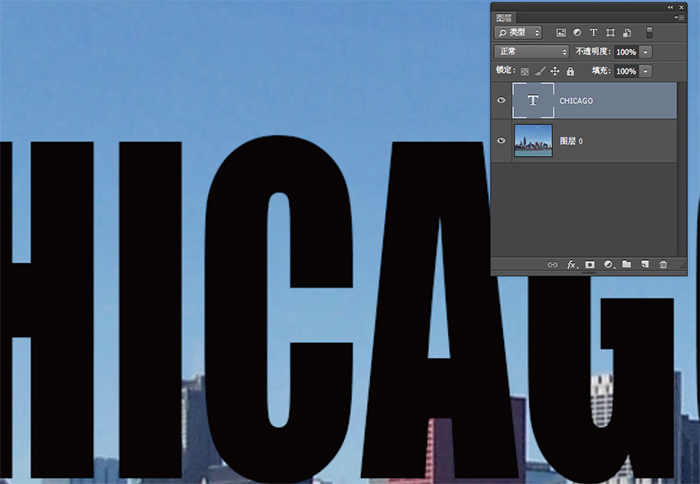Viewport: 700px width, 484px height.
Task: Open the fx layer style menu
Action: 572,265
